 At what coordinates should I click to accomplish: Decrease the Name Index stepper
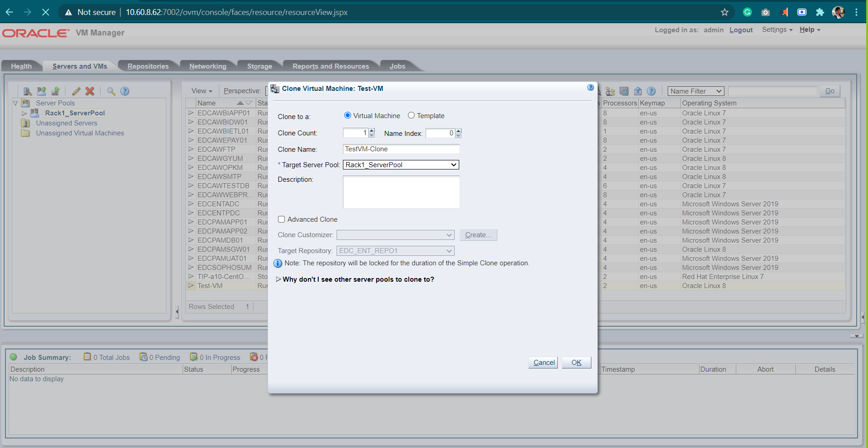[x=458, y=135]
